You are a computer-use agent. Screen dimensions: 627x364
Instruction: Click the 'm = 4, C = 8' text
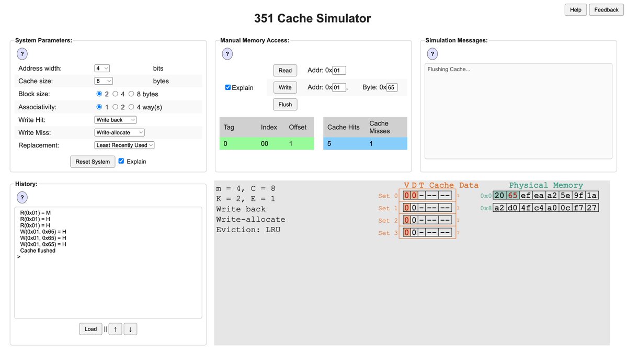246,188
